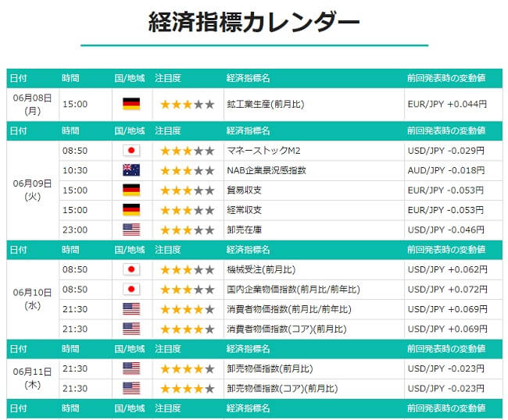The width and height of the screenshot is (508, 420).
Task: Click star rating of 貿易収支 row
Action: click(x=188, y=190)
